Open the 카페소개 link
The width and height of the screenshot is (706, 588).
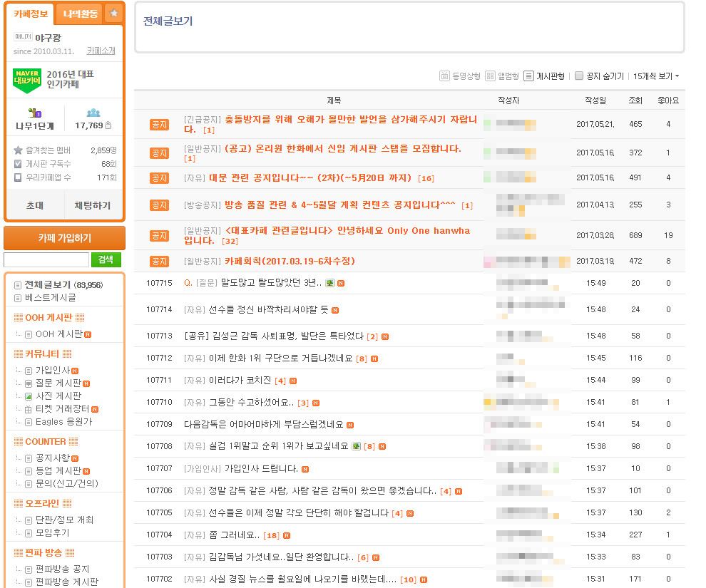[x=101, y=51]
